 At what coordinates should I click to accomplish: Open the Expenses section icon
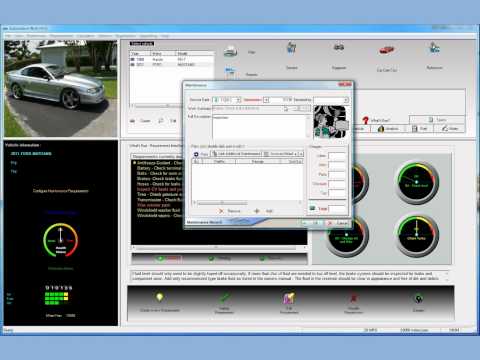coord(339,47)
